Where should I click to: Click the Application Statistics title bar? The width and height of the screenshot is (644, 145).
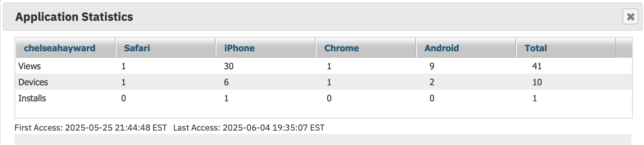[x=323, y=17]
